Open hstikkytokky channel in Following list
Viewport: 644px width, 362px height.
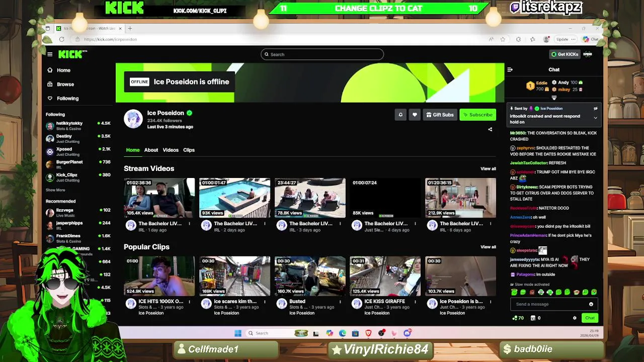coord(78,126)
